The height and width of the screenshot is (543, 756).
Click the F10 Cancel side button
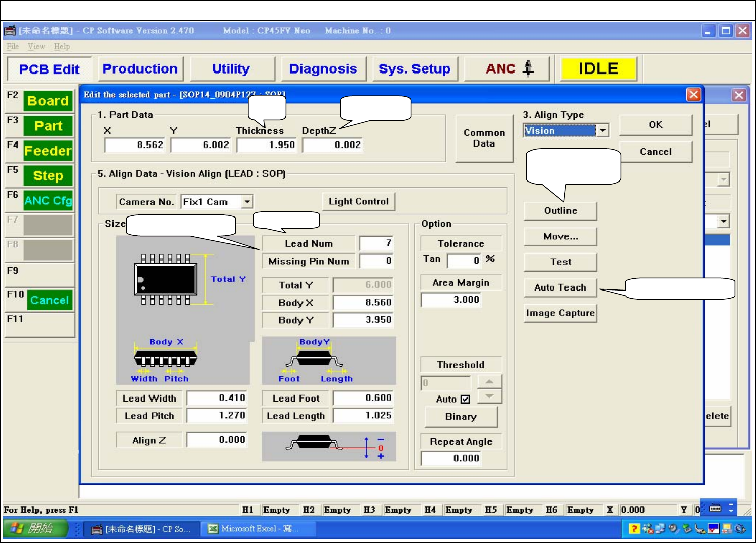[49, 300]
